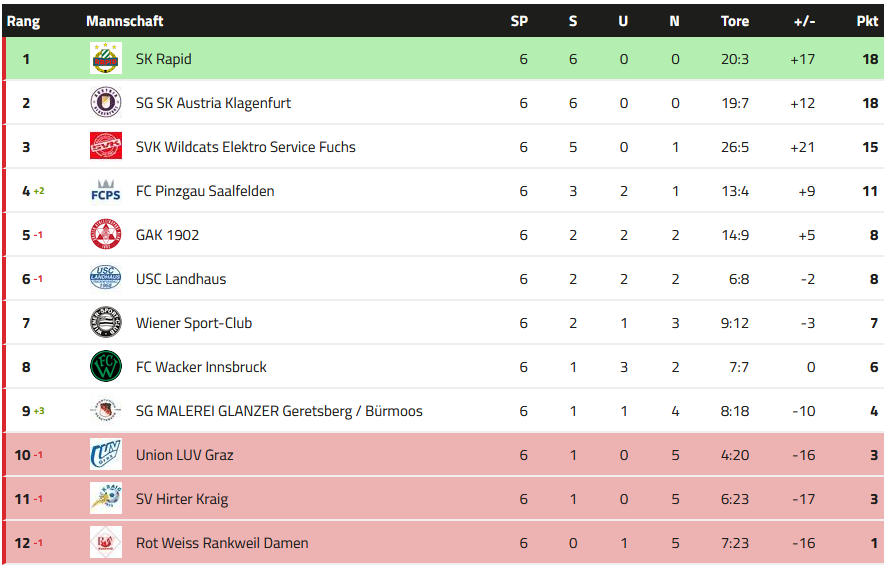Open the SK Rapid team link
The image size is (889, 568).
163,59
